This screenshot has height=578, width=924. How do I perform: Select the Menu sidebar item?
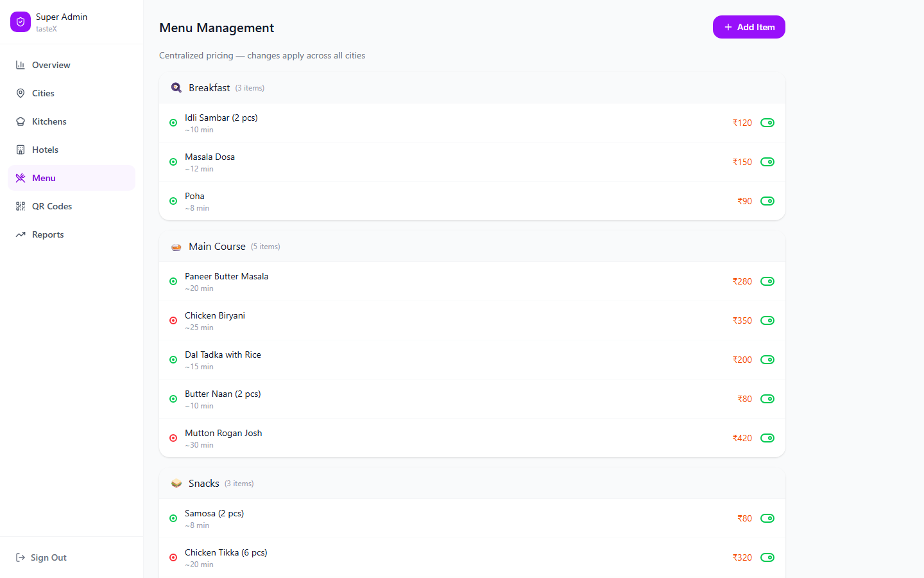[71, 178]
